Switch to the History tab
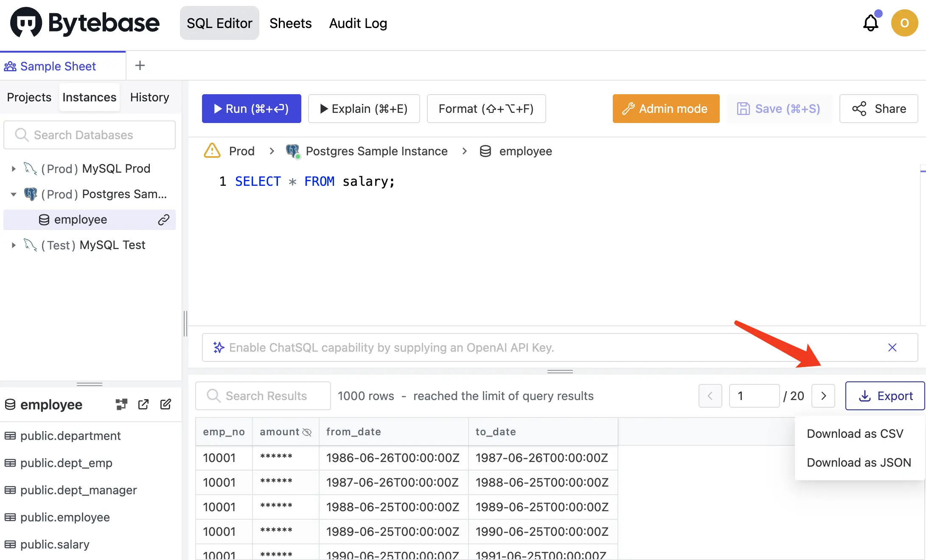This screenshot has width=926, height=560. (149, 97)
